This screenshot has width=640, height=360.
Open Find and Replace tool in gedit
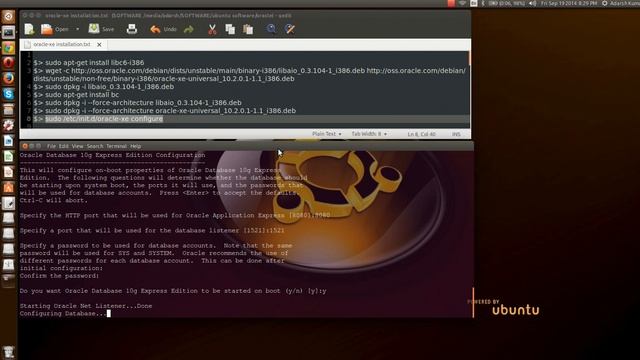tap(290, 29)
